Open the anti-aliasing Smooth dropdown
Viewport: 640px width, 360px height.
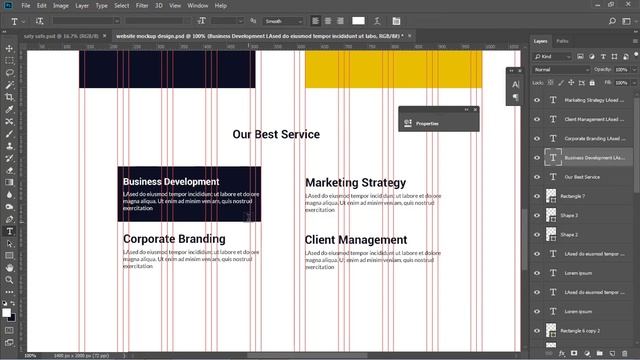tap(283, 21)
